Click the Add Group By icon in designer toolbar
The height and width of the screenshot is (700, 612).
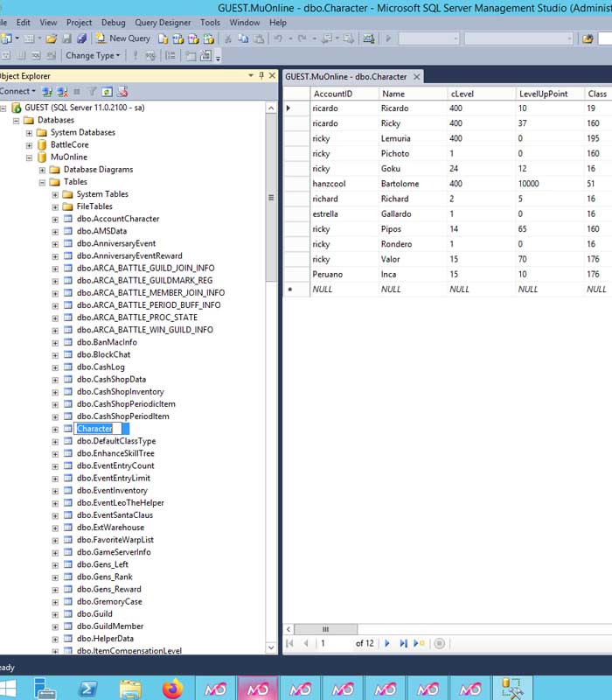tap(170, 56)
